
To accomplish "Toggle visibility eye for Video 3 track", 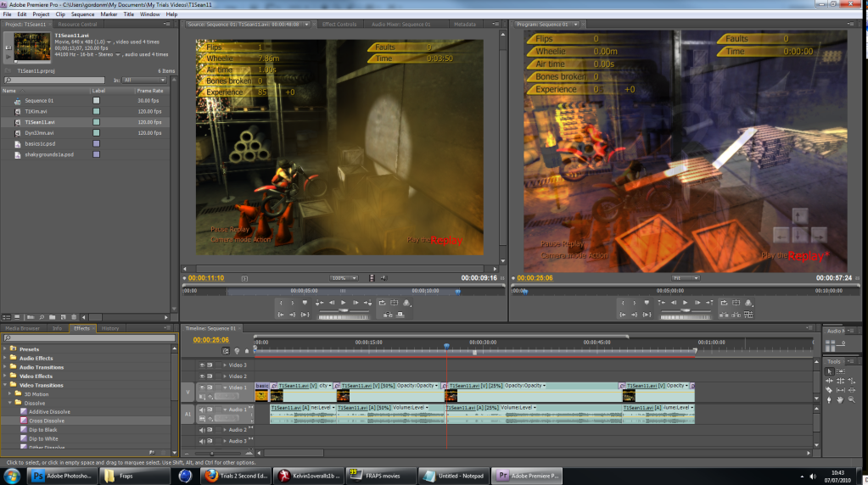I will [202, 365].
